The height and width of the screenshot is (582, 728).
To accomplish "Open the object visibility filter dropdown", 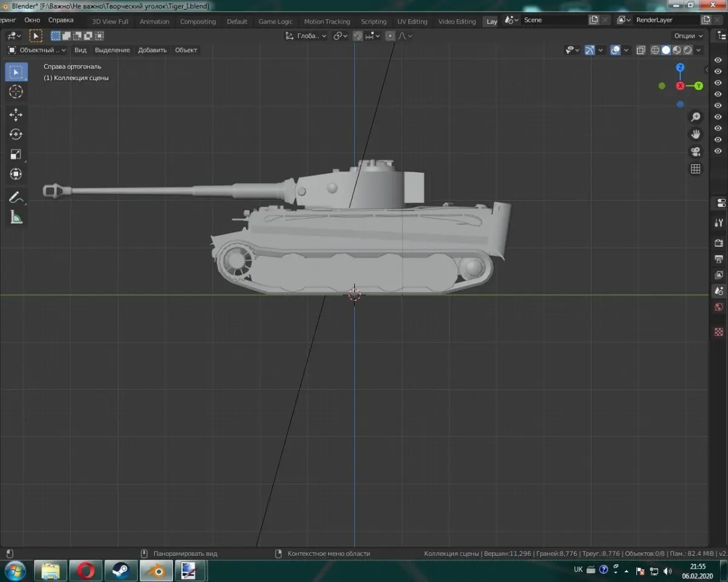I will click(x=572, y=50).
